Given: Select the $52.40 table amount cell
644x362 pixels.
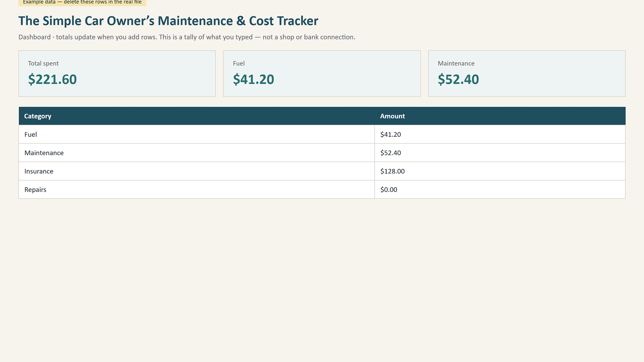Looking at the screenshot, I should (x=500, y=153).
